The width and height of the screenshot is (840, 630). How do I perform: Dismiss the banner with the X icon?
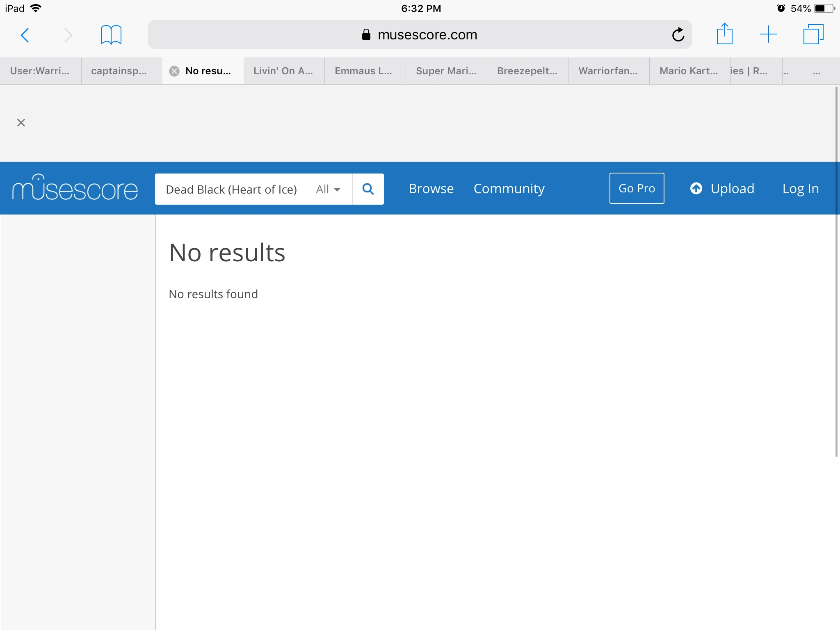point(21,123)
